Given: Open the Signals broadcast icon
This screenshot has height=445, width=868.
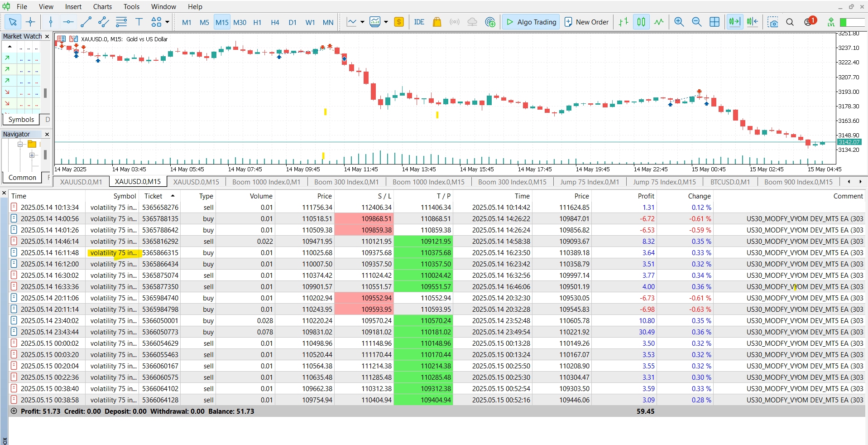Looking at the screenshot, I should pyautogui.click(x=455, y=22).
